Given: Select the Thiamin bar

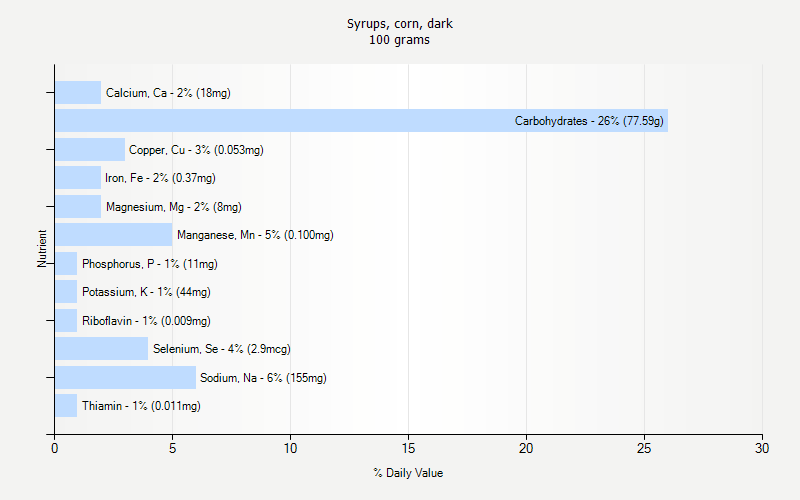Looking at the screenshot, I should pyautogui.click(x=66, y=406).
